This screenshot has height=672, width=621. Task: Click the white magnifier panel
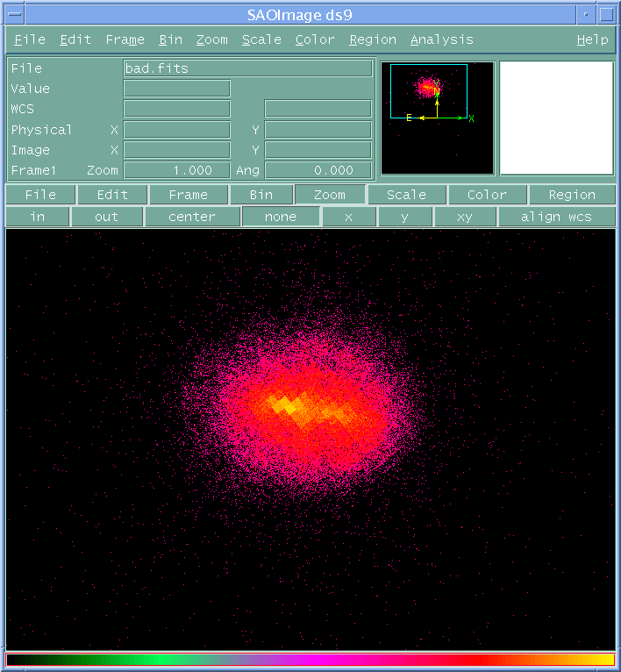point(556,118)
